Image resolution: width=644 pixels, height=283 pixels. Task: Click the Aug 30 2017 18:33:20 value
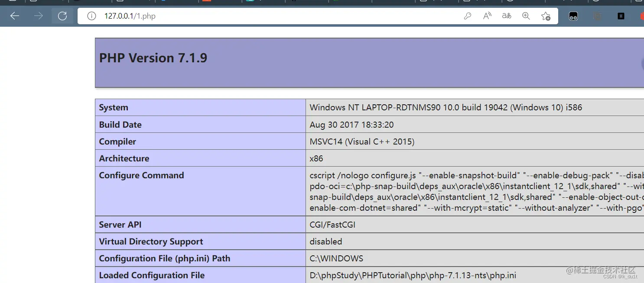click(x=351, y=125)
